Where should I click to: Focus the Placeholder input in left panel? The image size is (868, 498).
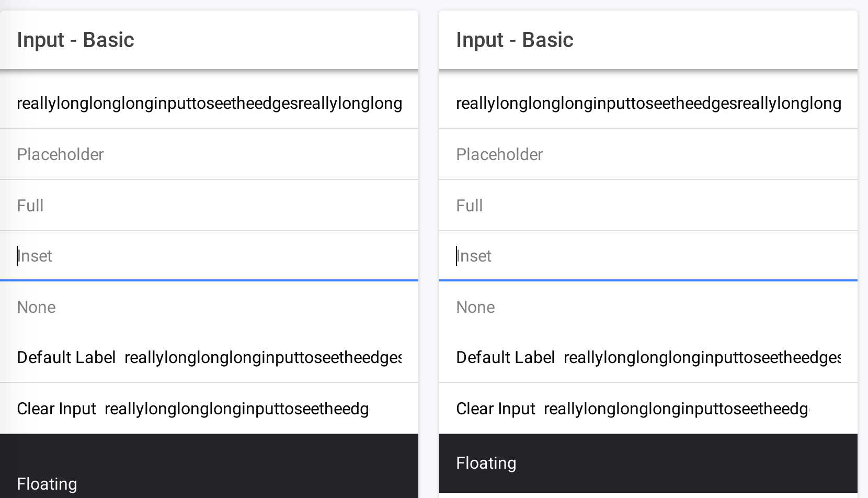point(209,154)
